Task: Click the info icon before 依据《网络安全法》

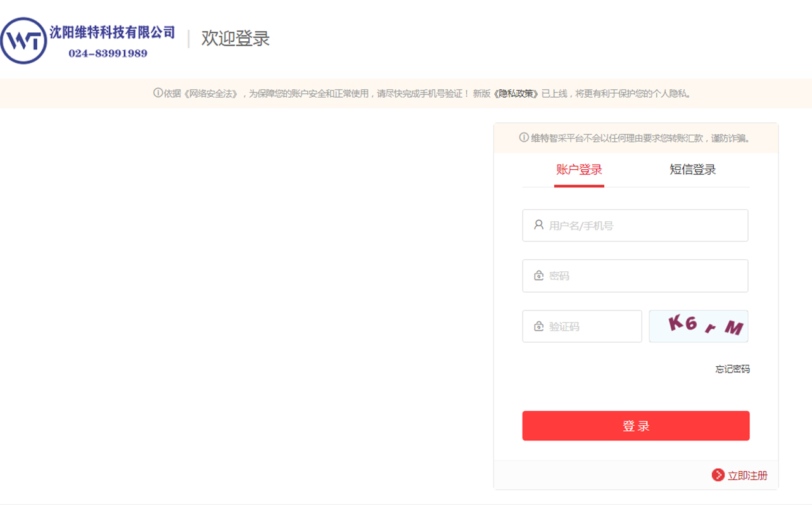Action: click(x=158, y=93)
